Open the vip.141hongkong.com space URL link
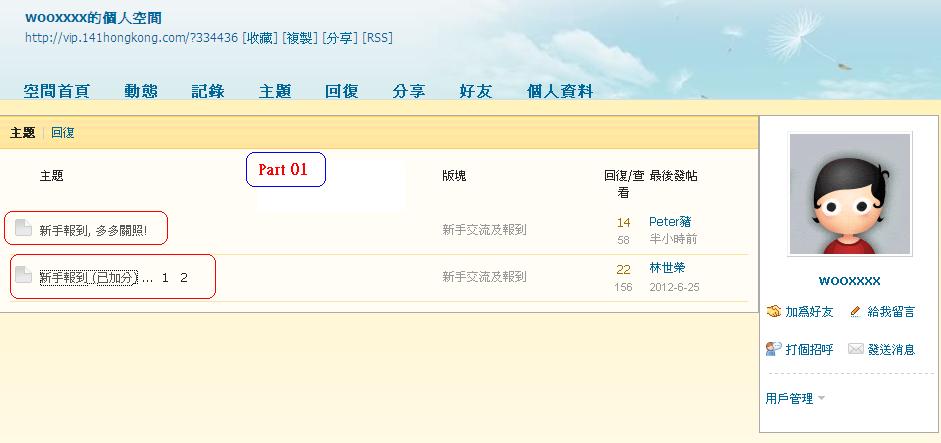Image resolution: width=941 pixels, height=443 pixels. pos(132,38)
